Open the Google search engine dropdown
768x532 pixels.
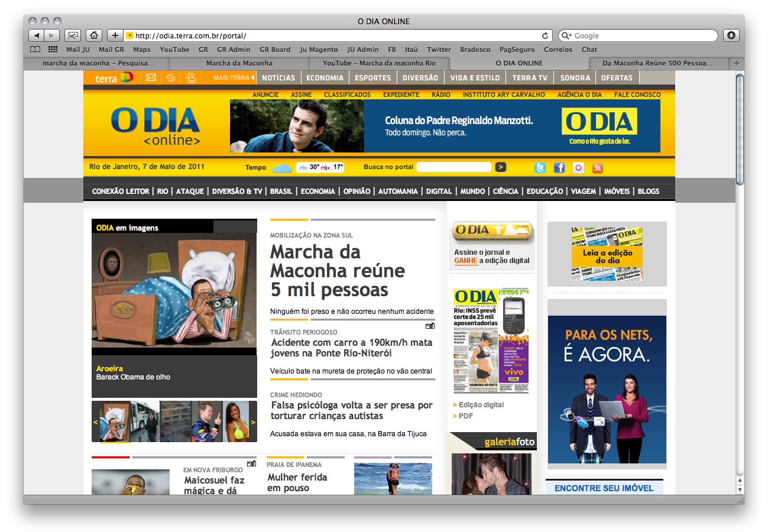566,35
